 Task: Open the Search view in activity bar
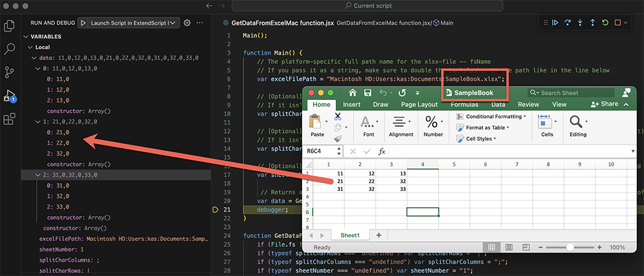click(9, 50)
